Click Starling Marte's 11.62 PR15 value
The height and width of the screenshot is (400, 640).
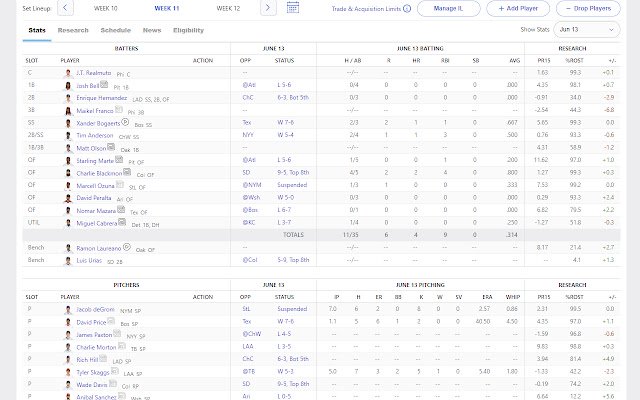pyautogui.click(x=541, y=160)
